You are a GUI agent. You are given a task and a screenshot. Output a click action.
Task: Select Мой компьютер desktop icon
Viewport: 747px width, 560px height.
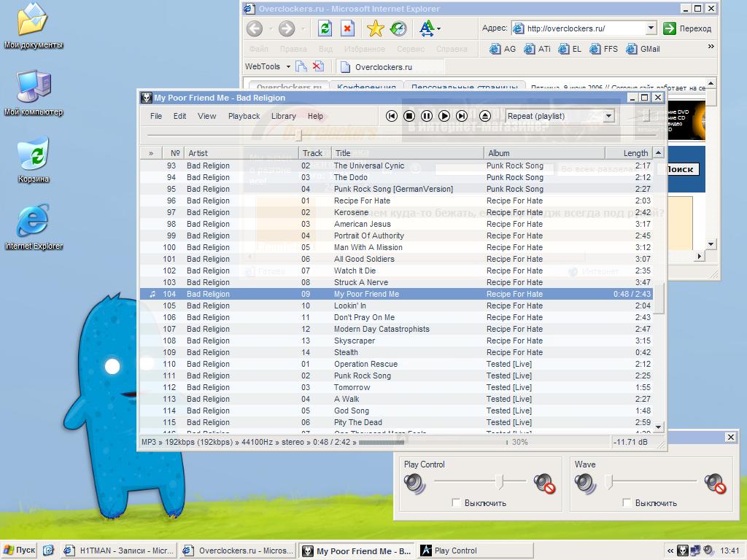coord(34,93)
